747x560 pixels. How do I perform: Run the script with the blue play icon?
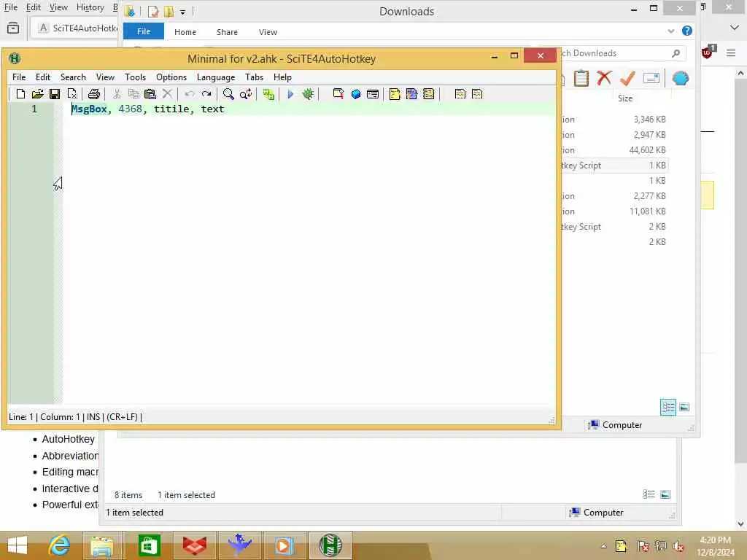[x=290, y=94]
